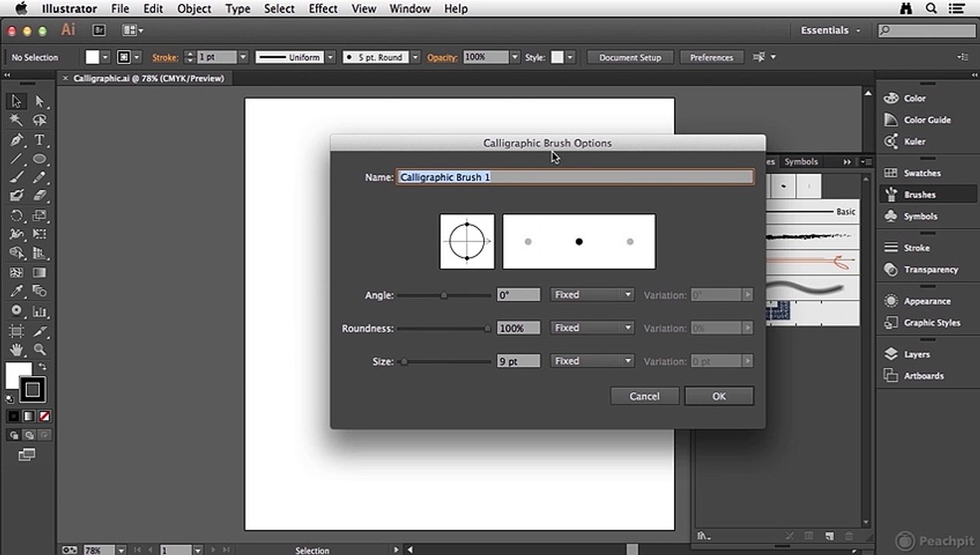Screen dimensions: 980x555
Task: Switch to Draw Behind mode
Action: (x=29, y=435)
